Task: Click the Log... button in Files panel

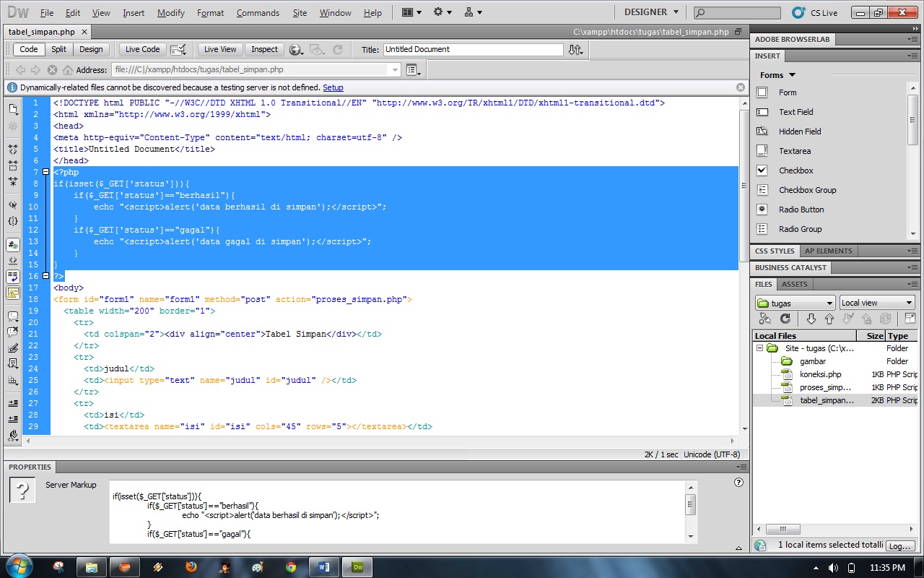Action: [899, 546]
